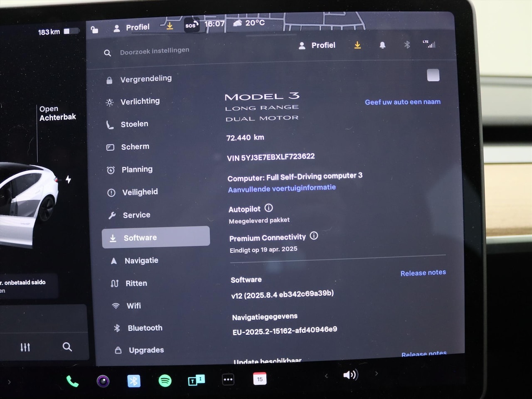Click the 16:07 clock
The image size is (532, 399).
(x=214, y=24)
